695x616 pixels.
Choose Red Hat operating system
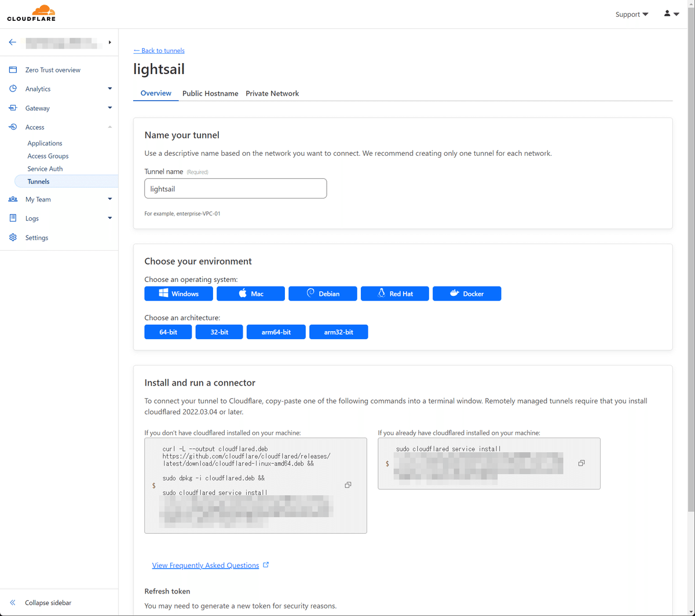[x=395, y=294]
